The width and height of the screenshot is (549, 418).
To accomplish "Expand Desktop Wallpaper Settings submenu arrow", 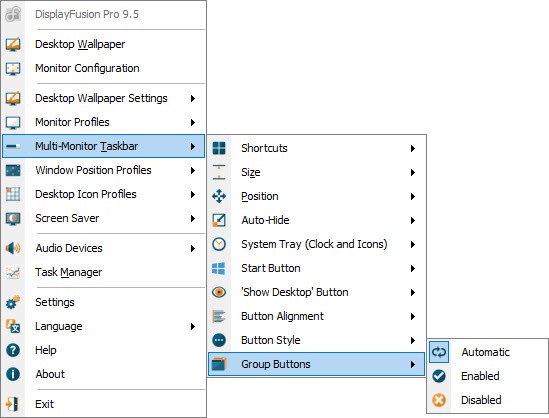I will click(x=193, y=98).
